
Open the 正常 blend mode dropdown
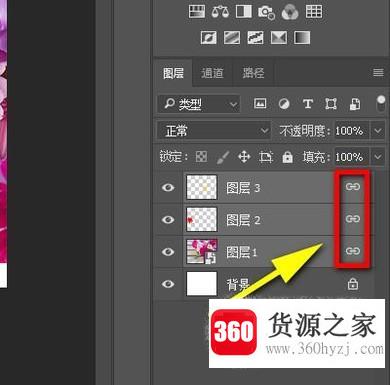click(x=214, y=131)
